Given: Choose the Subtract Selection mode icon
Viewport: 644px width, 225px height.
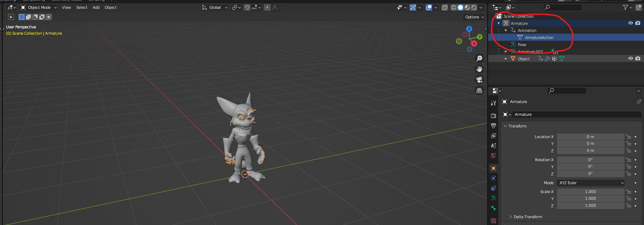Looking at the screenshot, I should (x=35, y=17).
